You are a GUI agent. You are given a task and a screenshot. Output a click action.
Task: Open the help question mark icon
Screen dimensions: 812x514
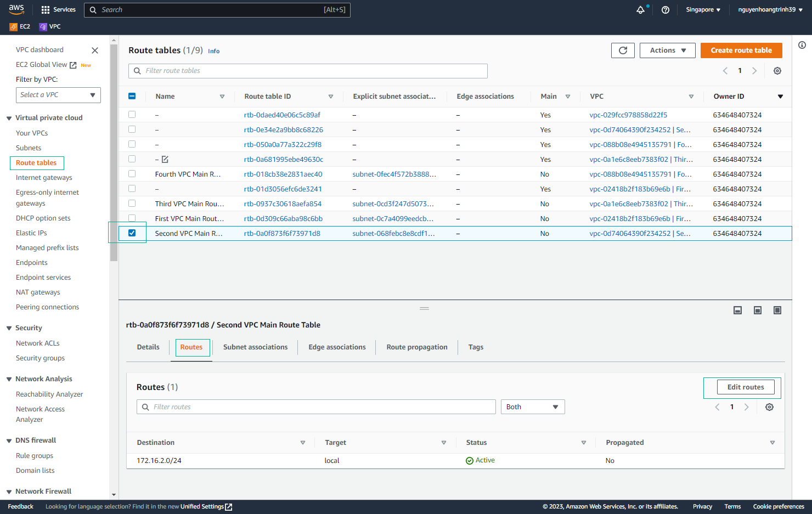tap(666, 10)
